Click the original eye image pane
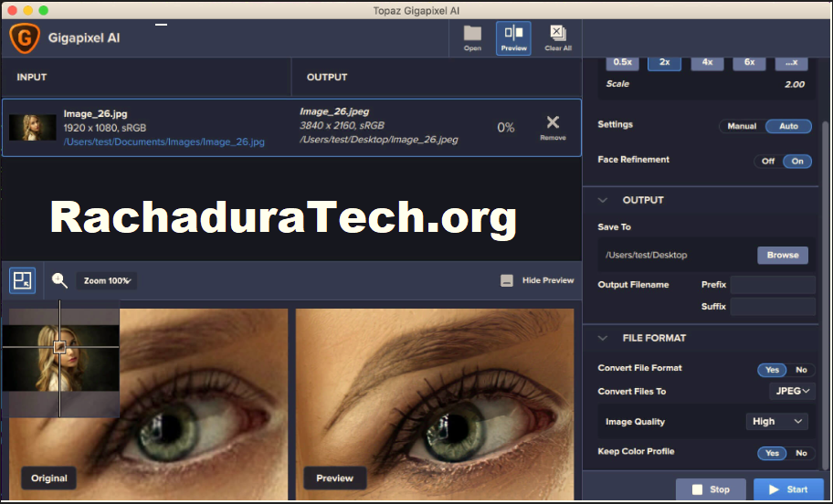 (x=149, y=404)
